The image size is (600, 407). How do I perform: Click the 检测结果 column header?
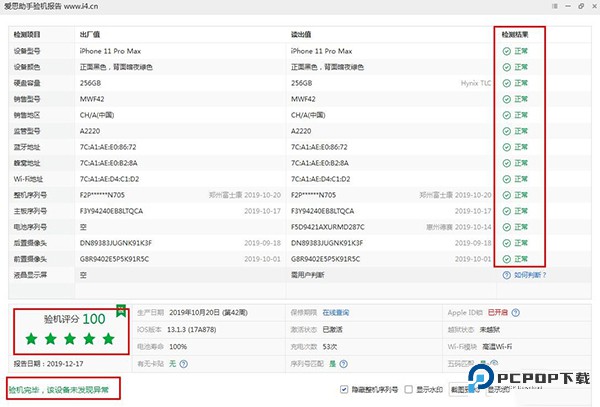click(515, 34)
